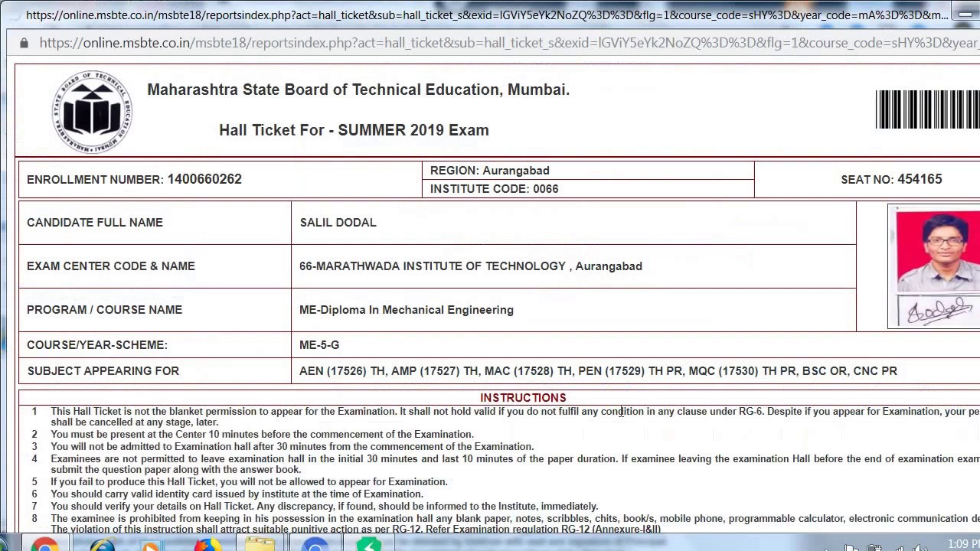Click the candidate photo thumbnail
Image resolution: width=980 pixels, height=551 pixels.
point(938,251)
